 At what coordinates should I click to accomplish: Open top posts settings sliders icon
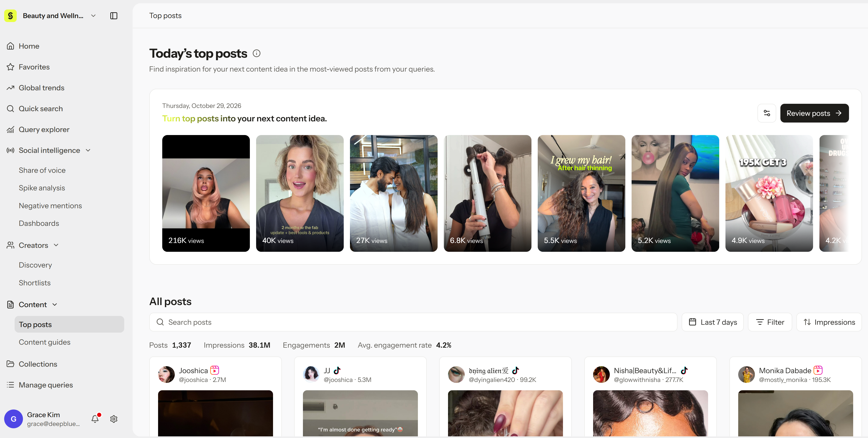click(x=766, y=113)
